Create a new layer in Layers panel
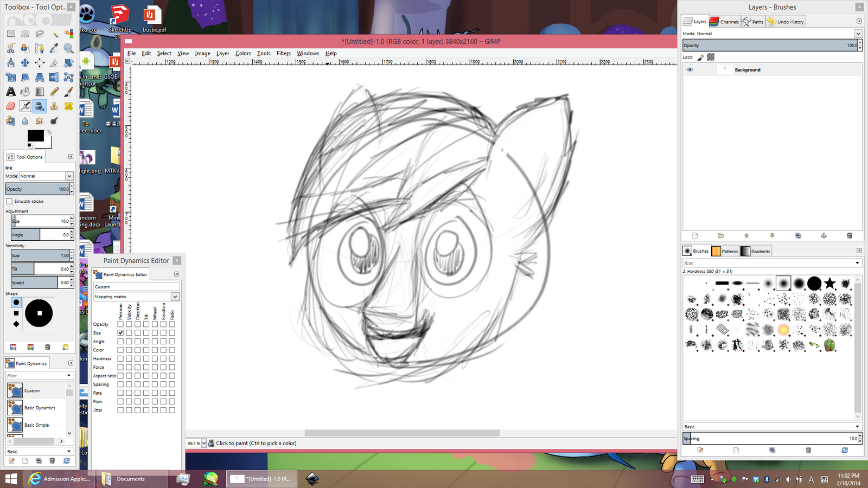The image size is (868, 488). coord(695,235)
